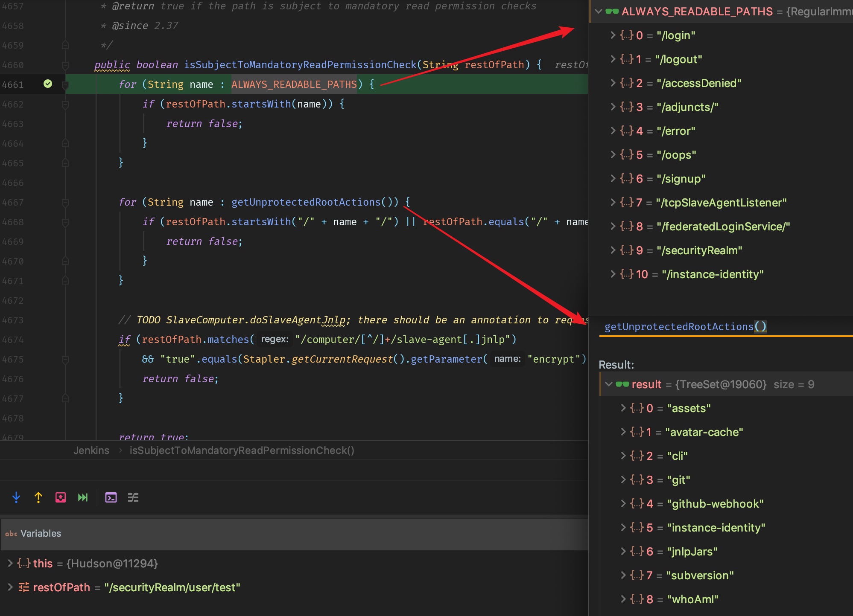Click the green Run to Cursor icon
Image resolution: width=853 pixels, height=616 pixels.
coord(83,497)
